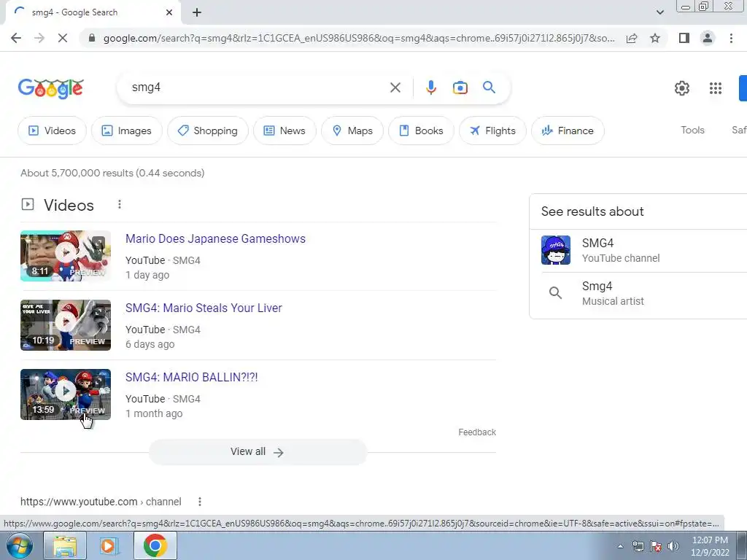Open a new tab with the plus button

197,12
